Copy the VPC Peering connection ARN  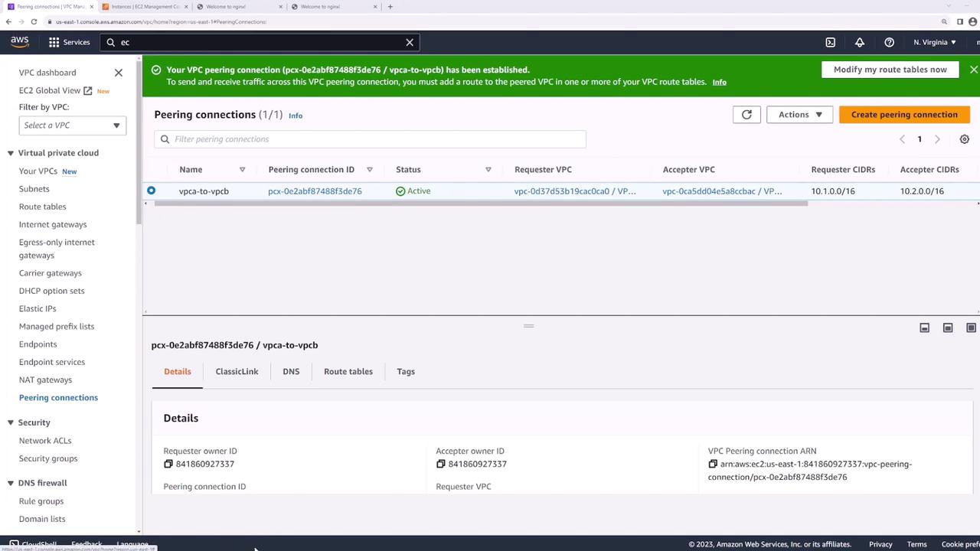(713, 464)
